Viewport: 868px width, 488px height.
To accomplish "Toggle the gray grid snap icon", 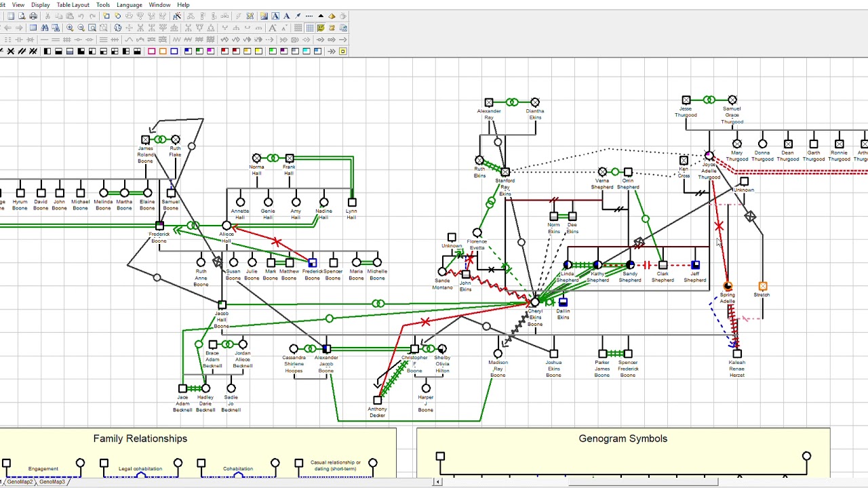I will [x=298, y=28].
